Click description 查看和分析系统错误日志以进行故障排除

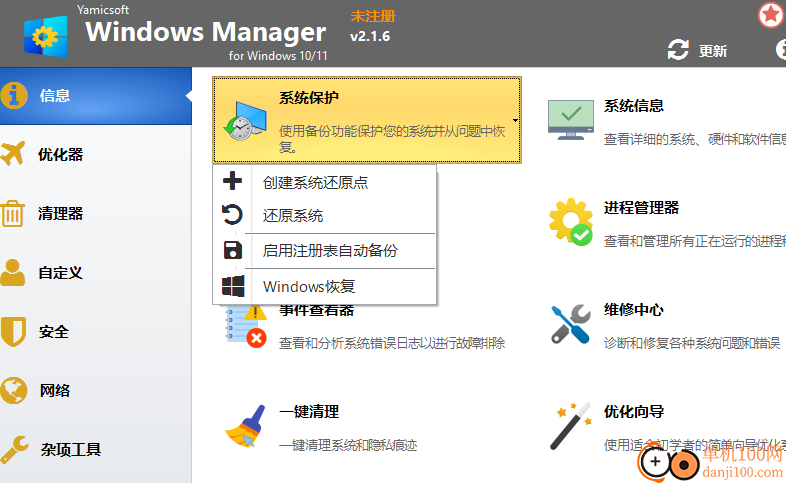click(392, 343)
